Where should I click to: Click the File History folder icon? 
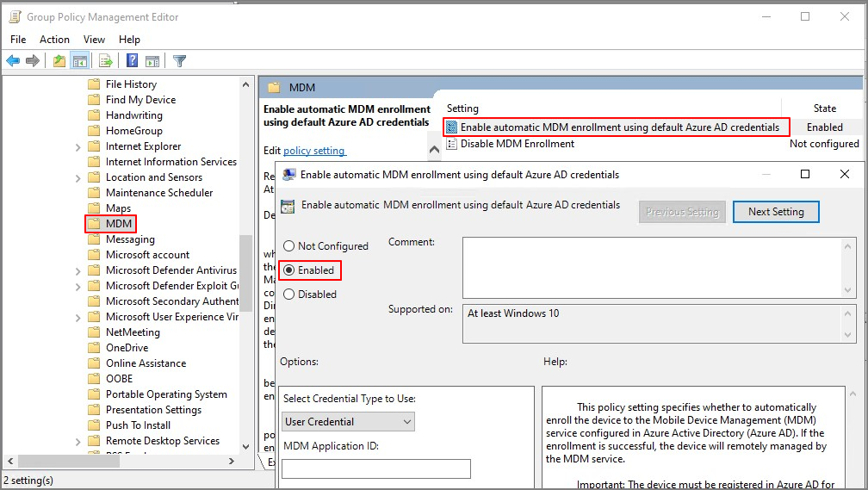click(94, 84)
